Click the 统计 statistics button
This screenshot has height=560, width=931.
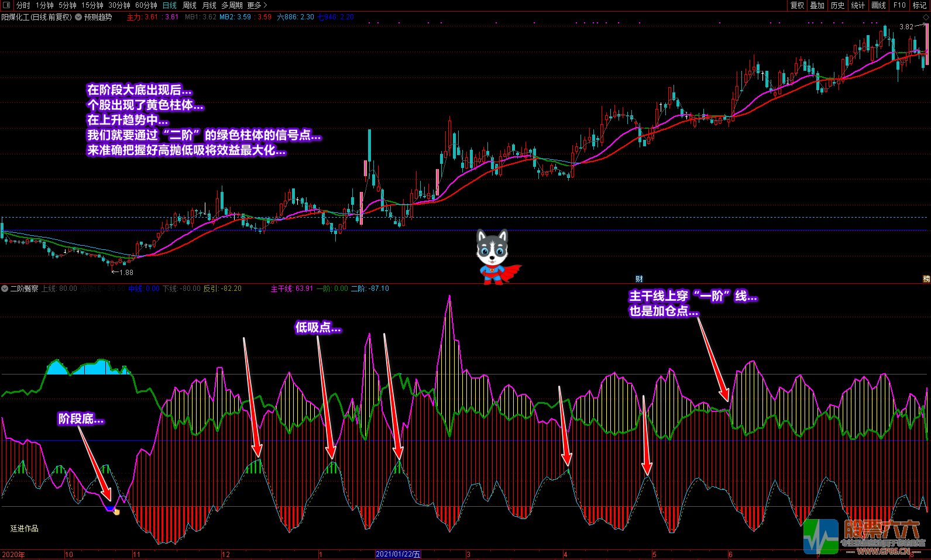coord(858,5)
